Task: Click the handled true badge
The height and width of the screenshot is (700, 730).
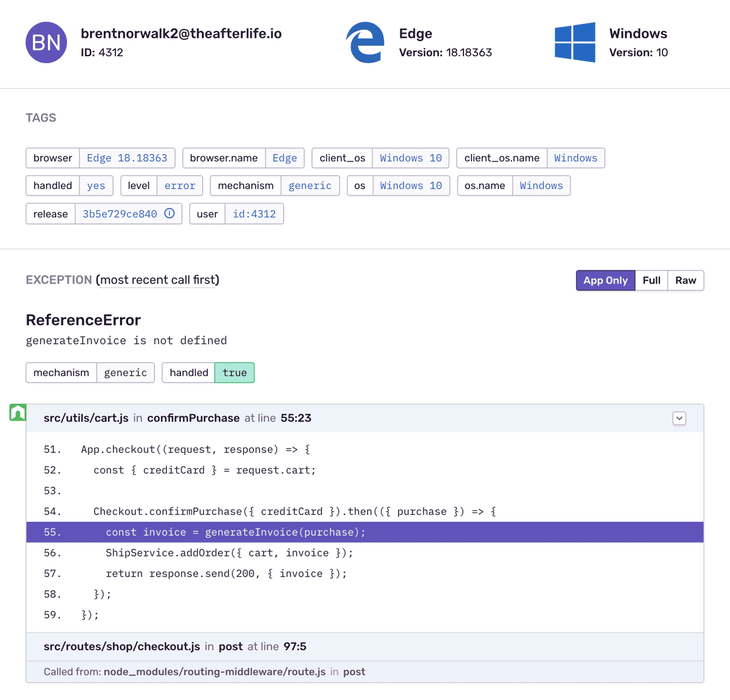Action: tap(234, 373)
